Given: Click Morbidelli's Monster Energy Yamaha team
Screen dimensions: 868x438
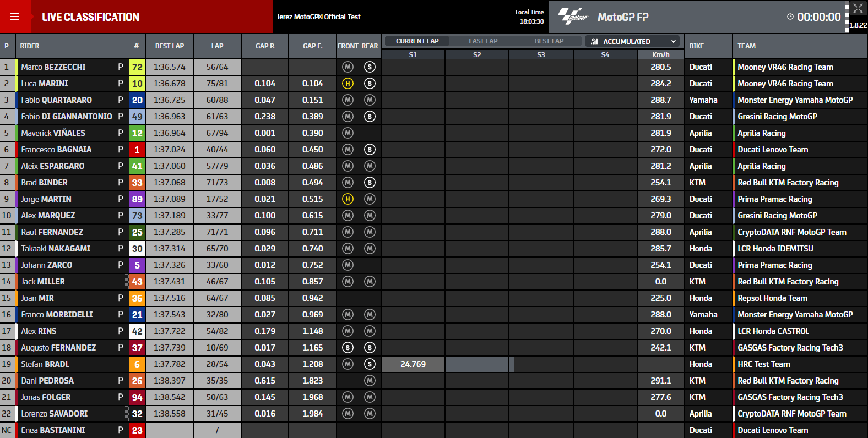Looking at the screenshot, I should coord(795,315).
